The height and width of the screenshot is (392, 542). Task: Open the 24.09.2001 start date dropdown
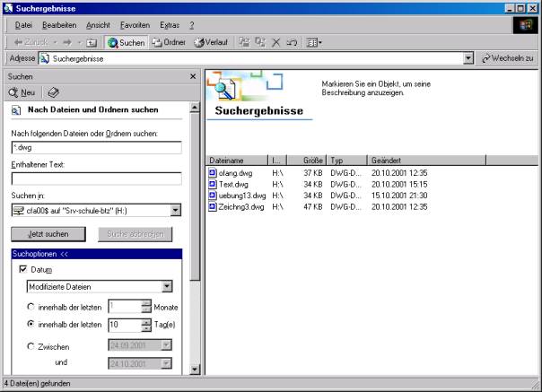pos(167,345)
